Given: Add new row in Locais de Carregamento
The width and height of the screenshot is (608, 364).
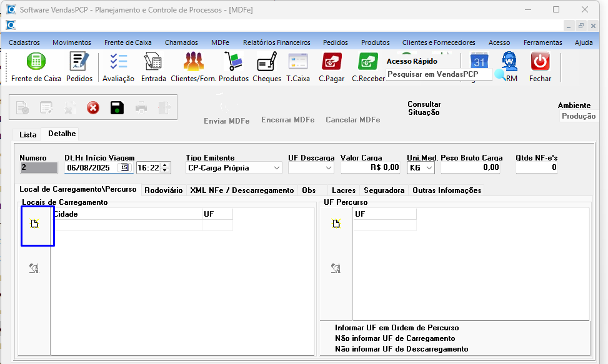Looking at the screenshot, I should tap(35, 224).
